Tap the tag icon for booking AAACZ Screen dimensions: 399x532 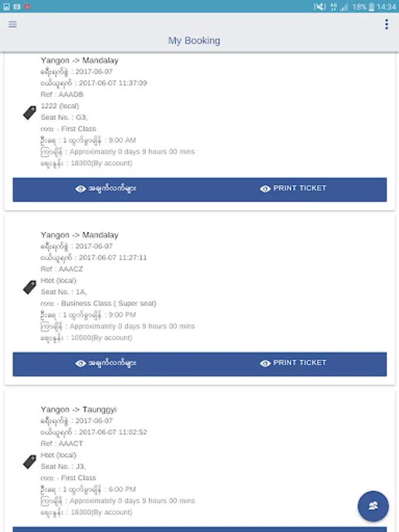pyautogui.click(x=30, y=287)
